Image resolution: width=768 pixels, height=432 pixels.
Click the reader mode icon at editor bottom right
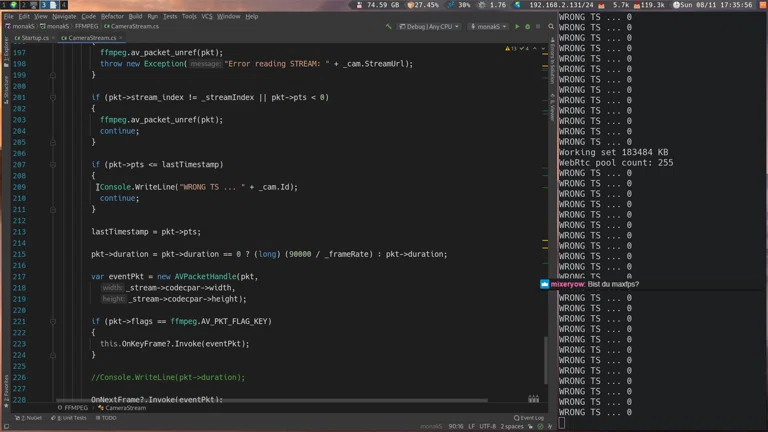tap(533, 399)
